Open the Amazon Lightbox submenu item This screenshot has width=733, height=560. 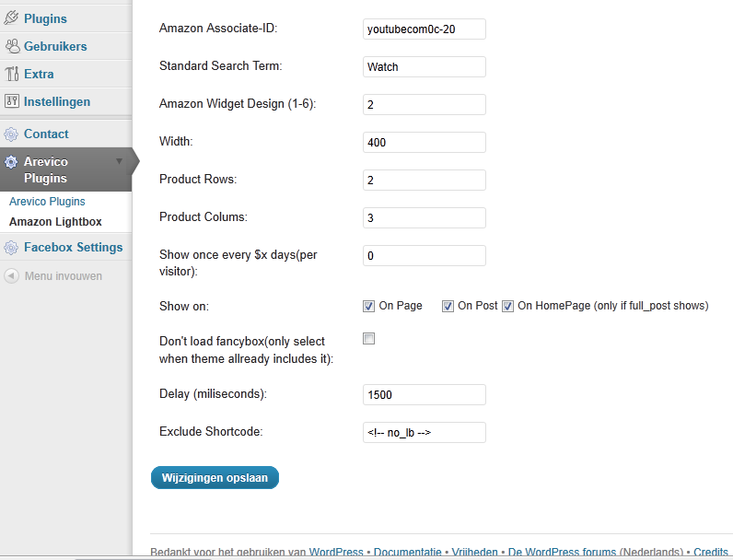pyautogui.click(x=55, y=222)
